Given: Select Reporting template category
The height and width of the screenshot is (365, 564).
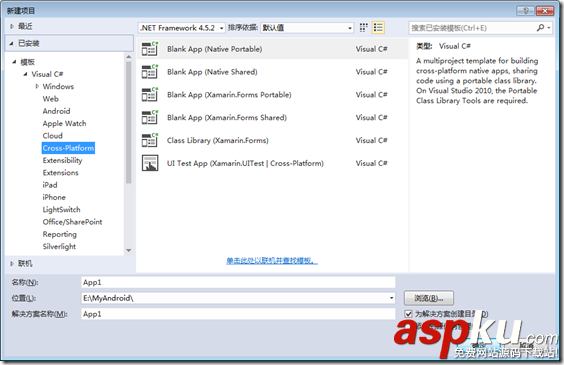Looking at the screenshot, I should [x=60, y=234].
